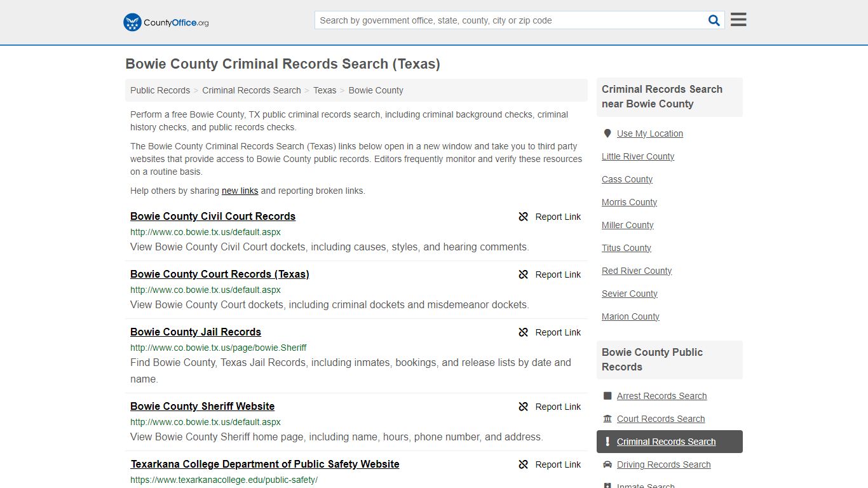Open Public Records breadcrumb
This screenshot has height=488, width=868.
tap(160, 90)
